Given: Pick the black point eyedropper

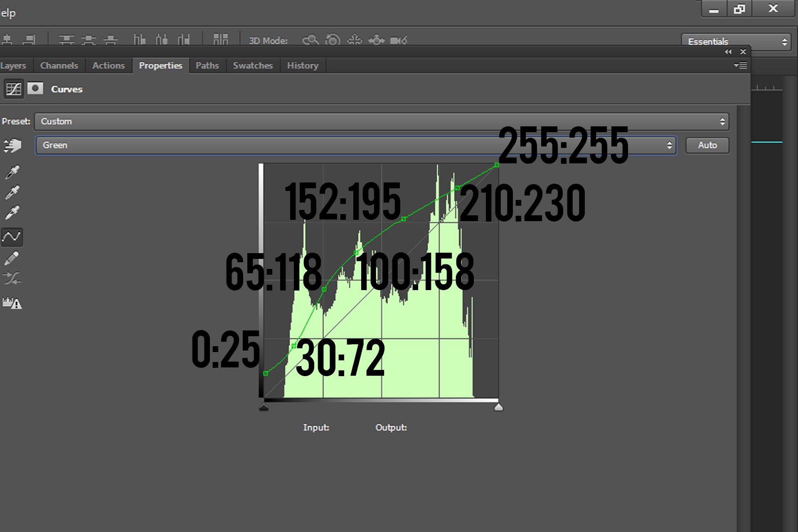Looking at the screenshot, I should (12, 172).
